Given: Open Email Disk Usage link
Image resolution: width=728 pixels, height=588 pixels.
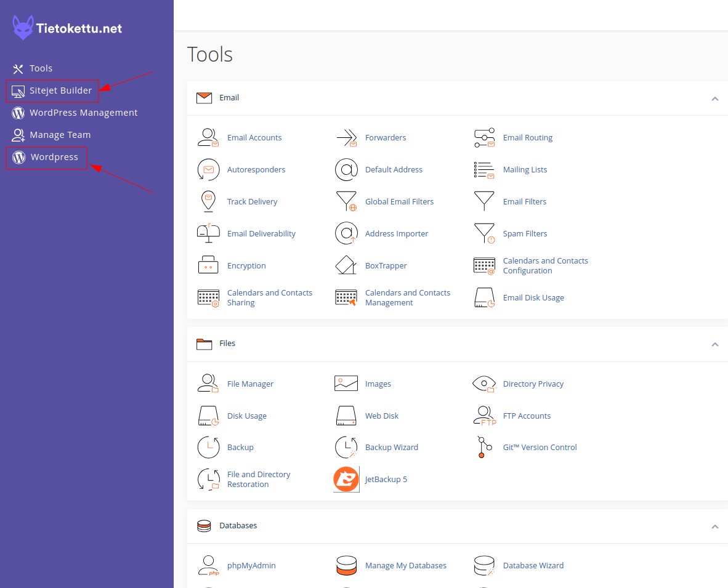Looking at the screenshot, I should [x=533, y=298].
